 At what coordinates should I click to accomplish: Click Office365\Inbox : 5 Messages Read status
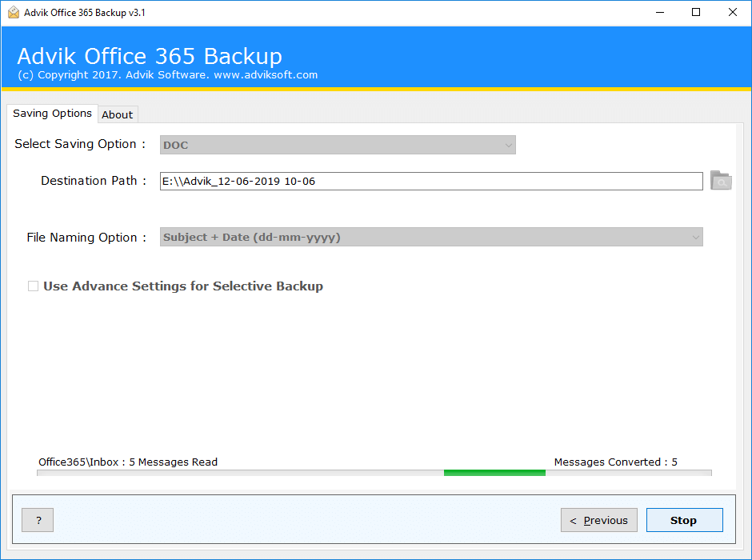click(x=128, y=462)
